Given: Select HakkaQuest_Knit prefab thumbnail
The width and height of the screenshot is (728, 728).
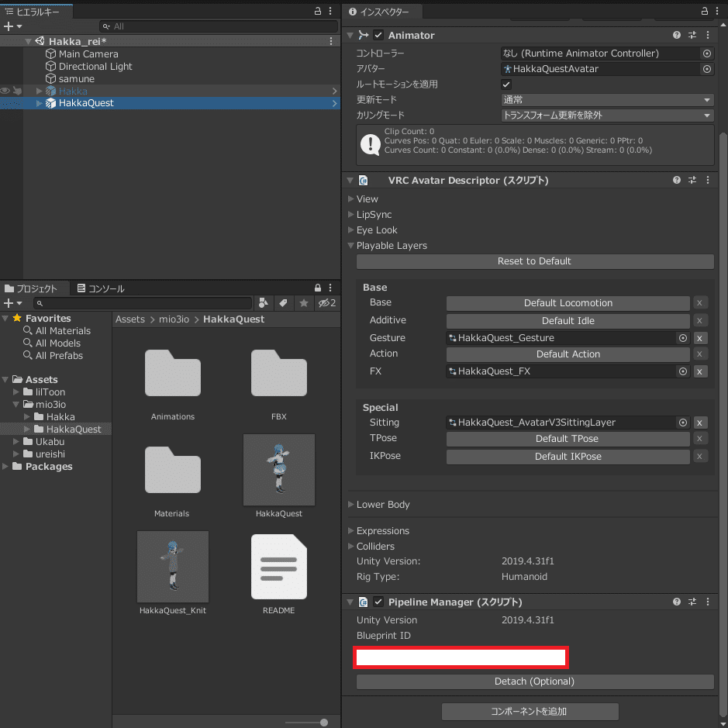Looking at the screenshot, I should pos(173,567).
